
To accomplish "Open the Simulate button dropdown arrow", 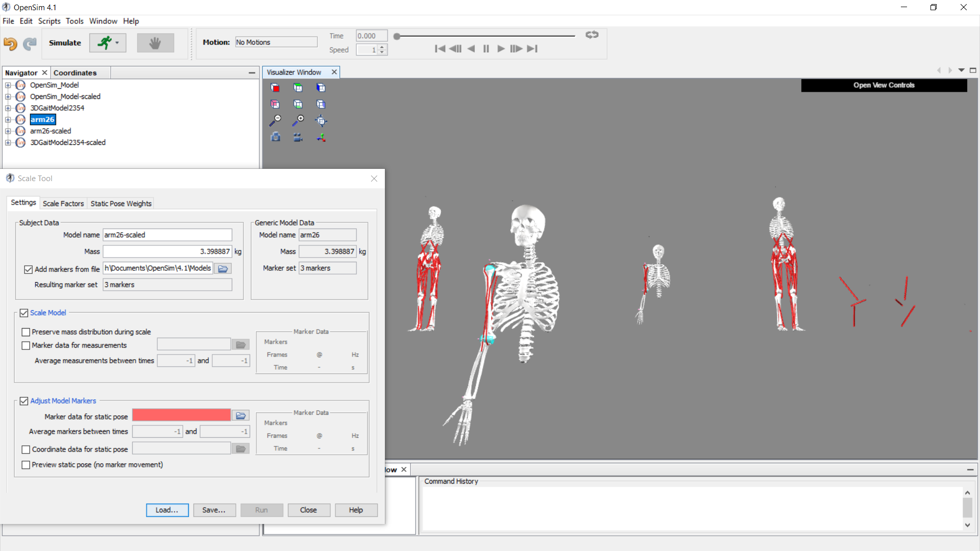I will pyautogui.click(x=117, y=43).
